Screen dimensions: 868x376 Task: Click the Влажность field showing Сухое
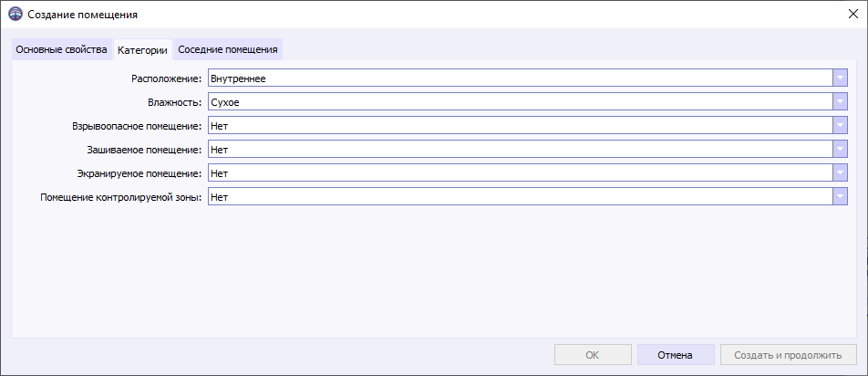(520, 102)
